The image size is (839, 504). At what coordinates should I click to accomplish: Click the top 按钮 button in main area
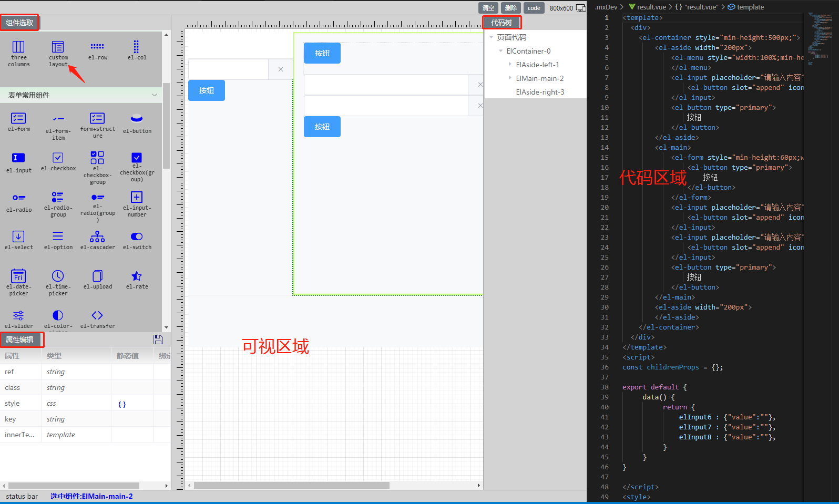322,53
